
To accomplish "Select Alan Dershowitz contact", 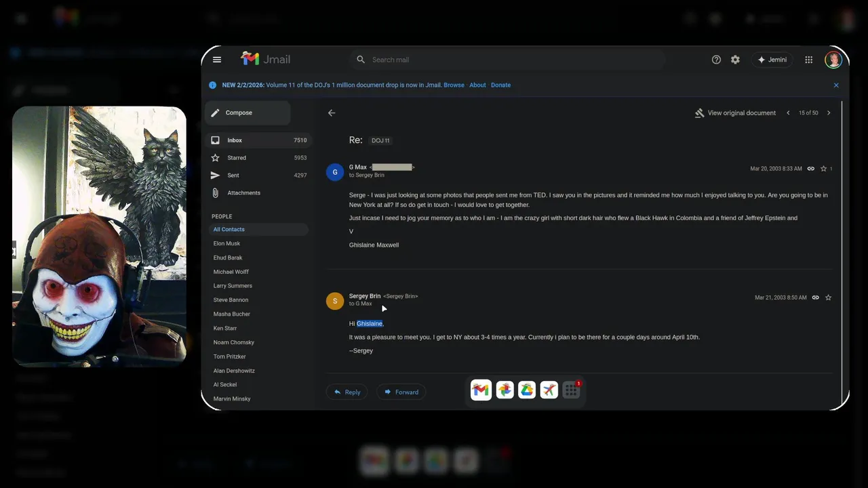I will 234,371.
